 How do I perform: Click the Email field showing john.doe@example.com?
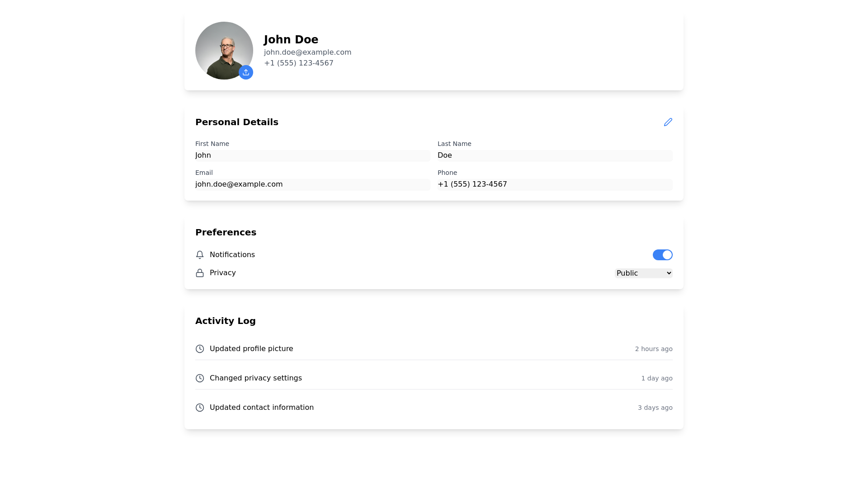coord(312,184)
